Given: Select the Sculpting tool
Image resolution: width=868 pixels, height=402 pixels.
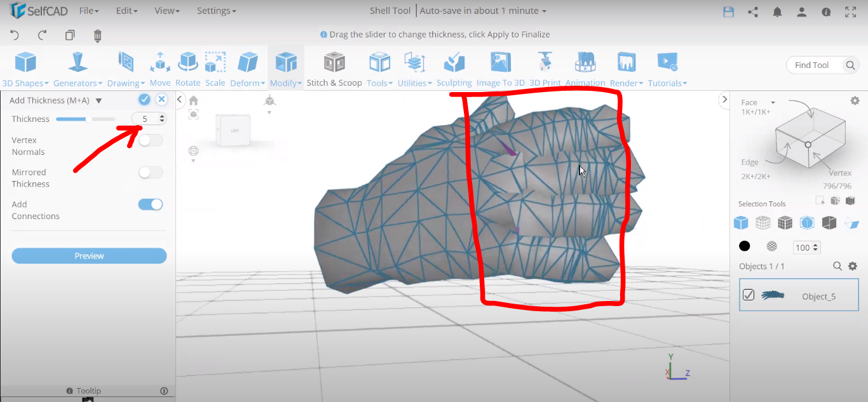Looking at the screenshot, I should [454, 69].
